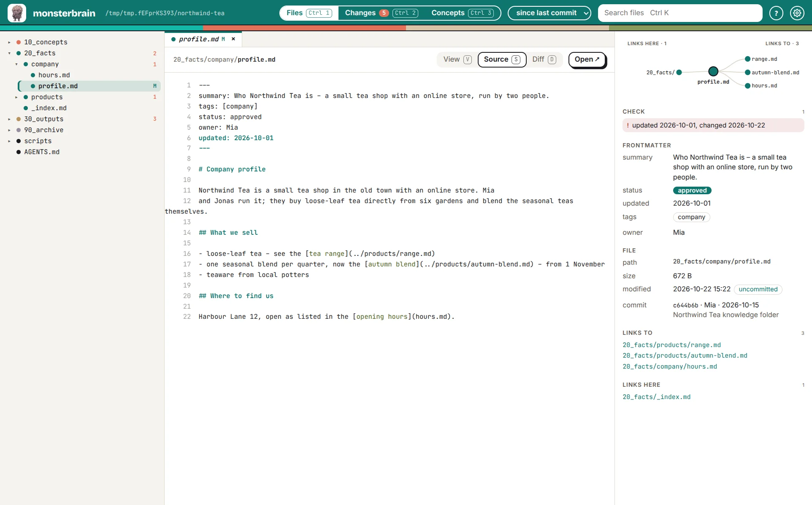Screen dimensions: 812x505
Task: Open link 20_facts/products/range.md
Action: tap(671, 345)
